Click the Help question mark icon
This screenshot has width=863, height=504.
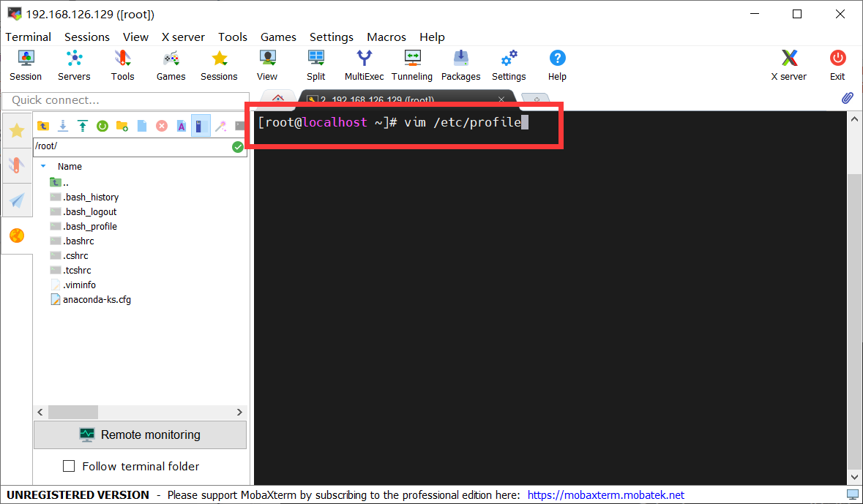(x=557, y=66)
